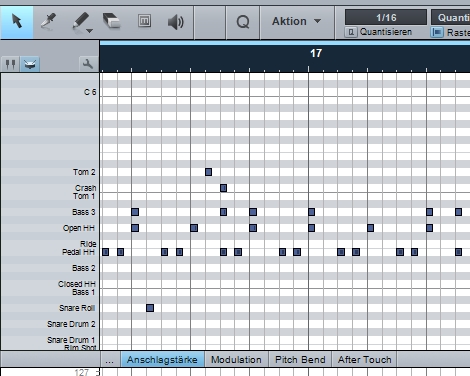Select the Ride drum row label
This screenshot has height=376, width=470.
[x=88, y=244]
